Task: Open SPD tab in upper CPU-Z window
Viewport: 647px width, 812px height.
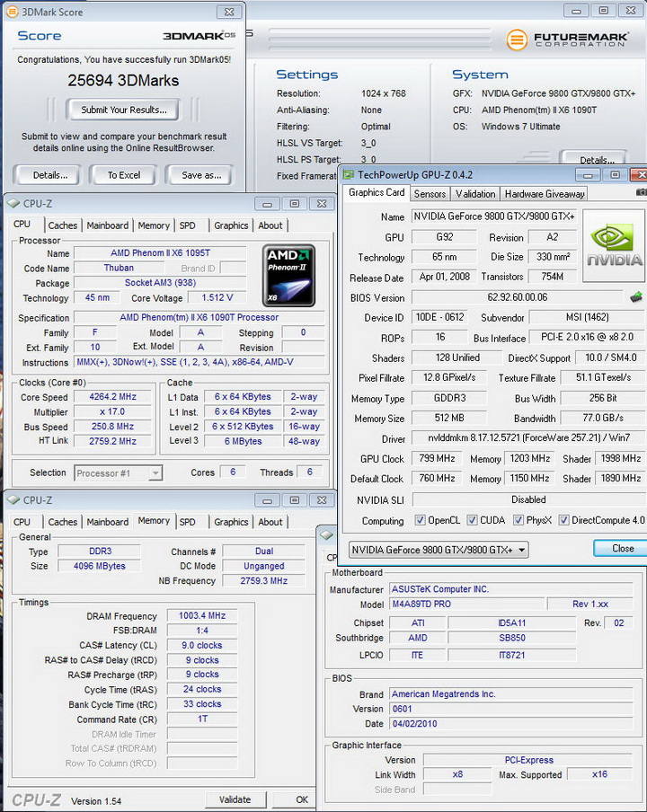Action: coord(188,225)
